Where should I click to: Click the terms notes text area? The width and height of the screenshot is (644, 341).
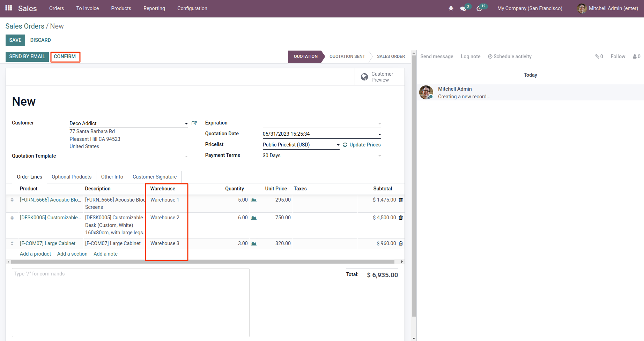pyautogui.click(x=131, y=302)
